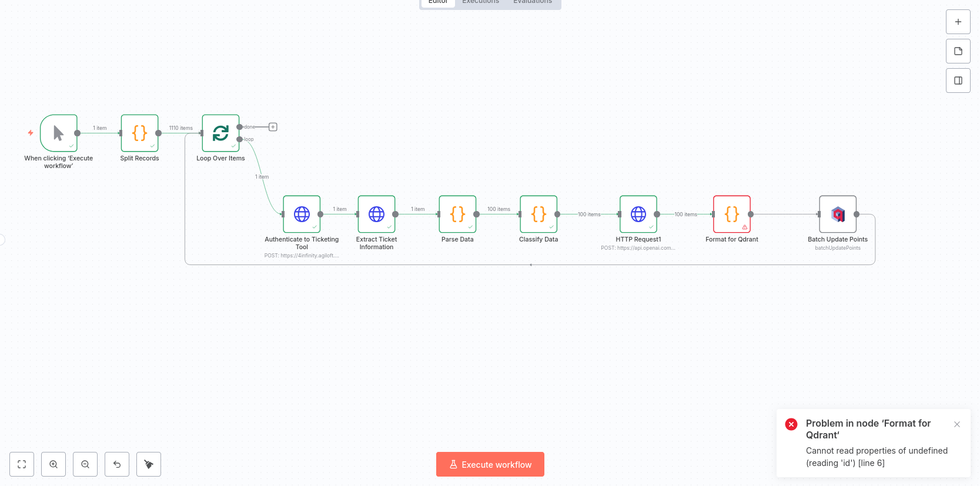Zoom in on the canvas
980x486 pixels.
[53, 464]
